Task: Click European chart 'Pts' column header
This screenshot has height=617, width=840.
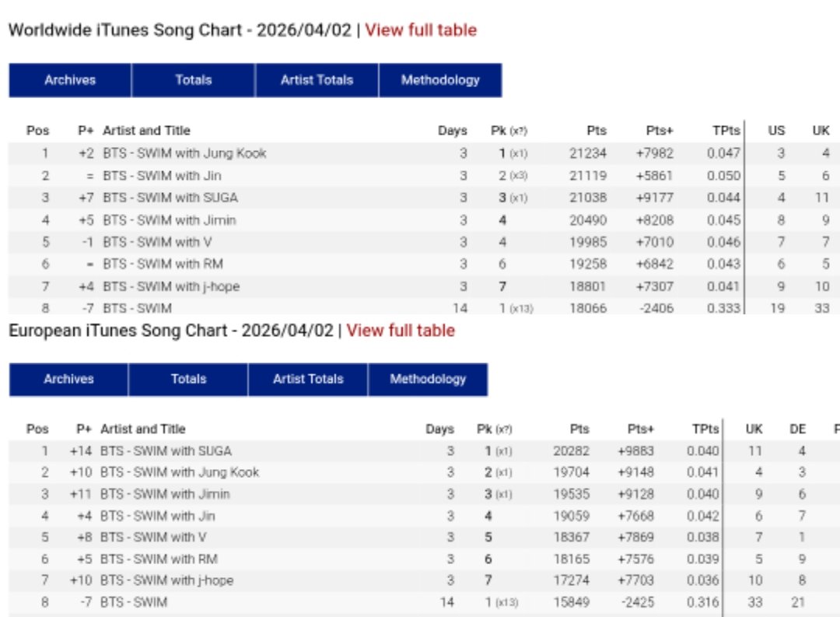Action: 579,429
